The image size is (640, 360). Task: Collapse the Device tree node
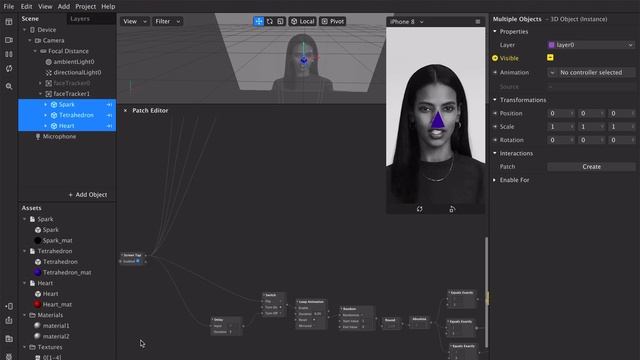coord(24,30)
